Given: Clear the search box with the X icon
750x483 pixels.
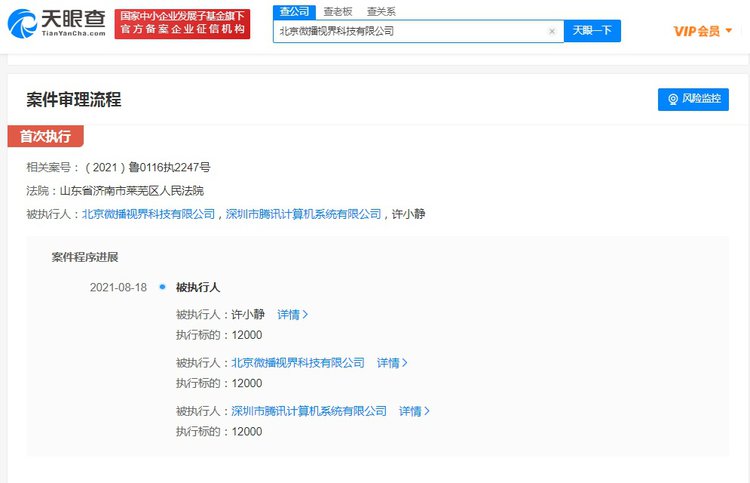Looking at the screenshot, I should click(551, 32).
